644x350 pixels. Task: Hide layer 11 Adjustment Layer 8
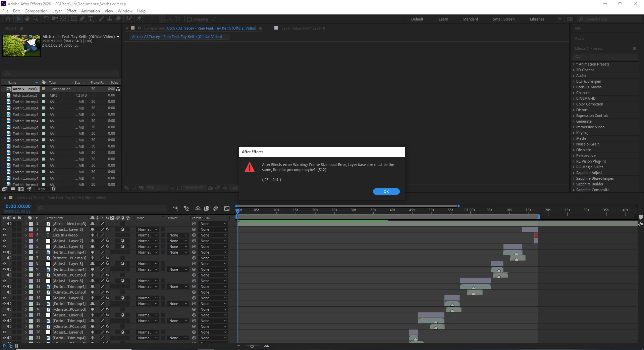coord(4,281)
